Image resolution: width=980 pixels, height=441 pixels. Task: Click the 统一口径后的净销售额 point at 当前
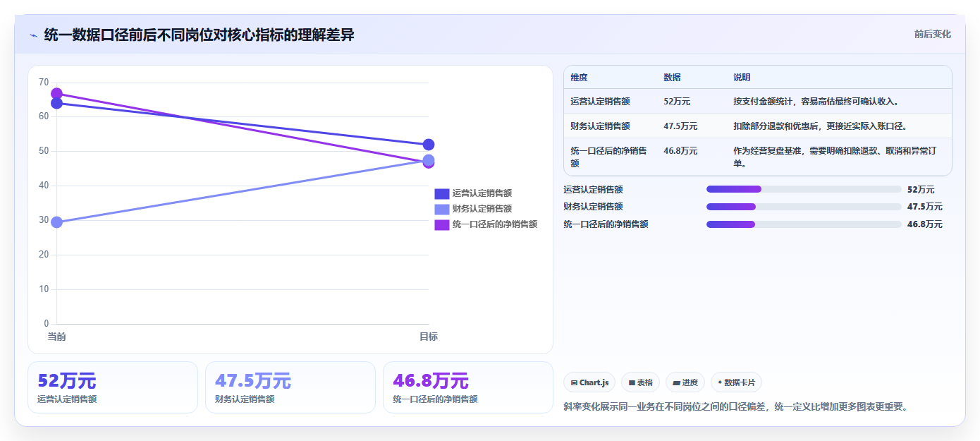pos(56,93)
